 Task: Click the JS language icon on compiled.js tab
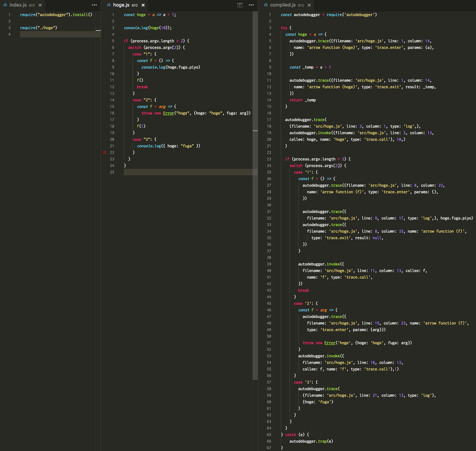266,5
